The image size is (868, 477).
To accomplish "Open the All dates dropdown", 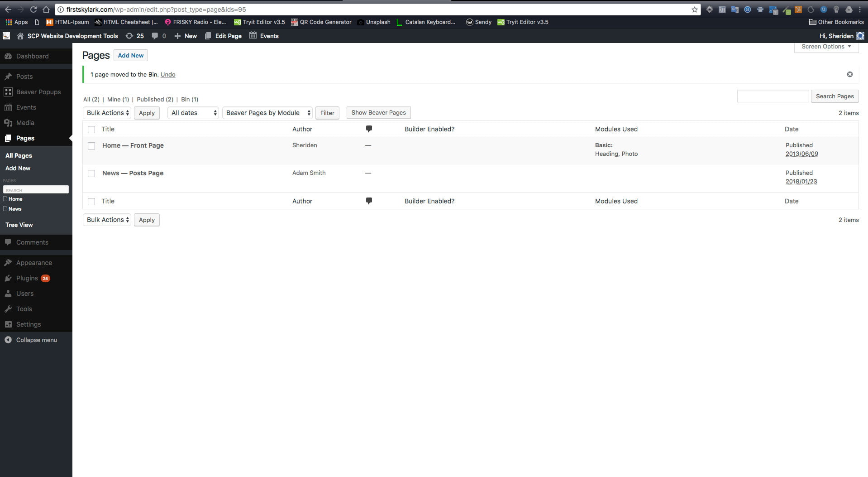I will click(193, 113).
